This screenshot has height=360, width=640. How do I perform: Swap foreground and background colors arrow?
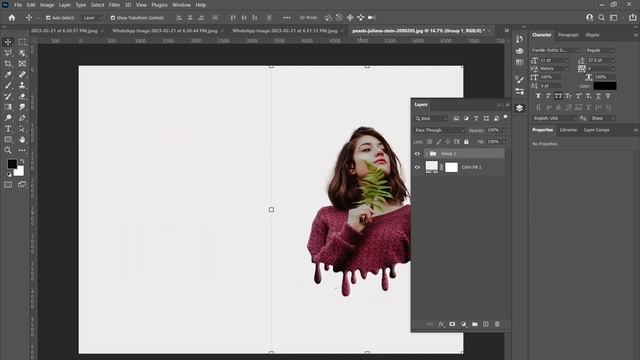pyautogui.click(x=22, y=161)
